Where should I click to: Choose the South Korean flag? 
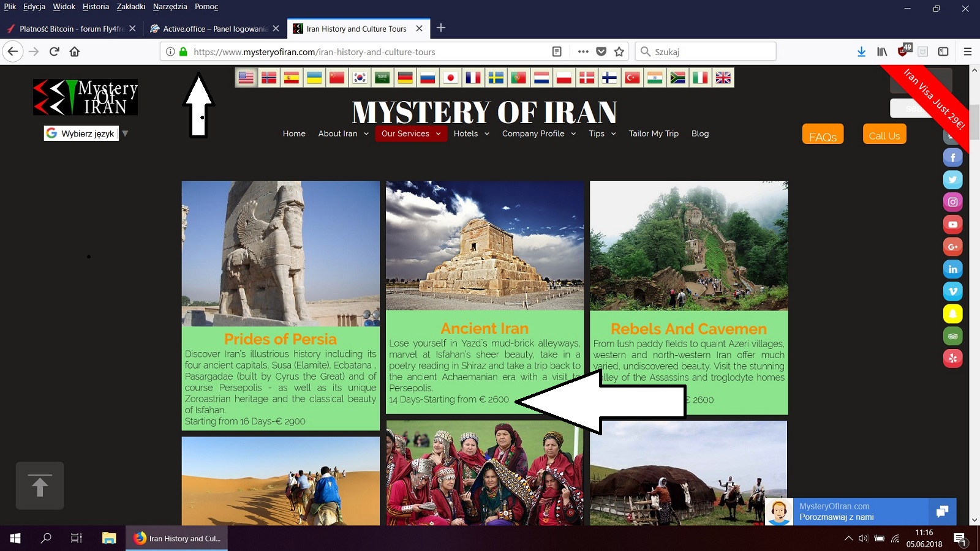(x=360, y=78)
